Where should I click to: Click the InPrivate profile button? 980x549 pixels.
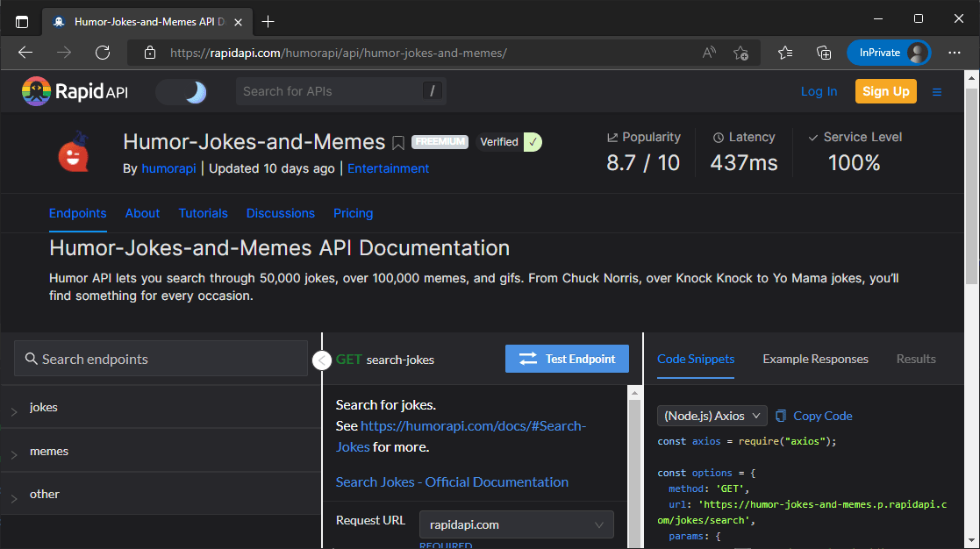tap(889, 53)
